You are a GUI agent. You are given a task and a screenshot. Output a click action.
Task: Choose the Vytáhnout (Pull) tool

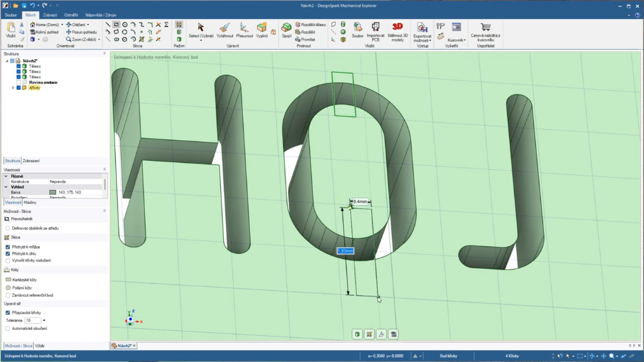225,30
